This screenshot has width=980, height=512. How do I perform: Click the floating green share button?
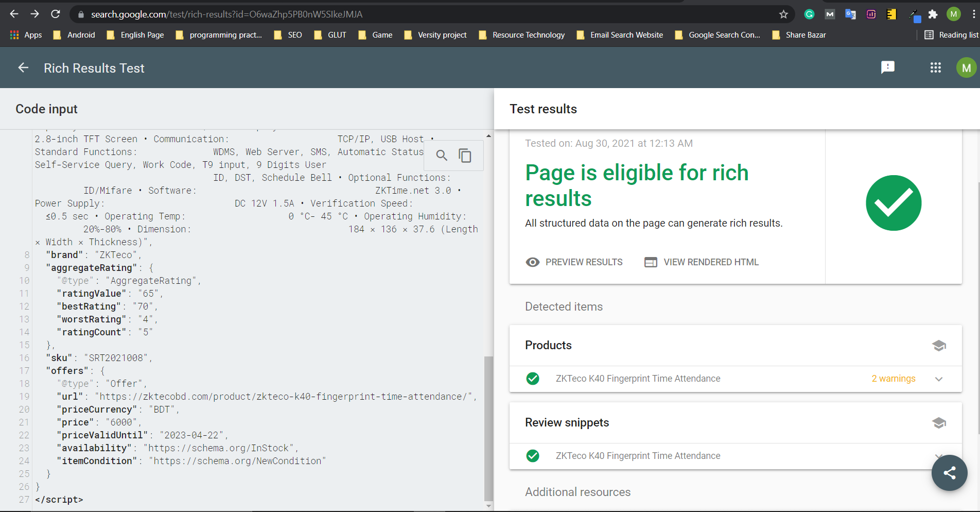pos(949,472)
